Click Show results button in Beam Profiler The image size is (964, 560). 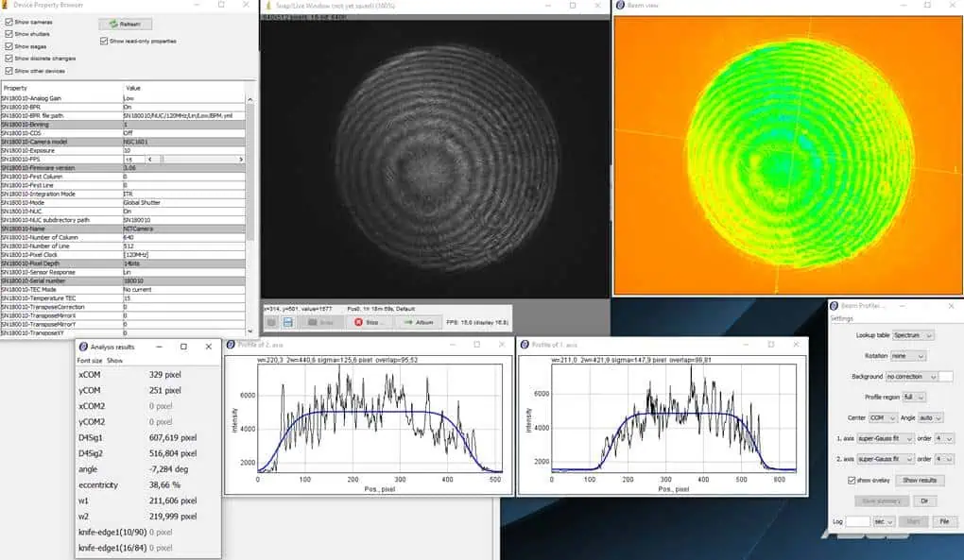920,480
